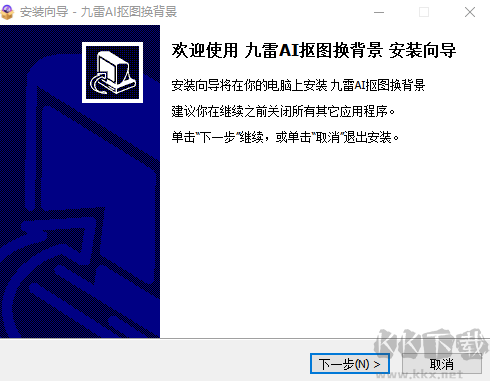Close the 安装向导 window
This screenshot has width=490, height=381.
click(470, 12)
